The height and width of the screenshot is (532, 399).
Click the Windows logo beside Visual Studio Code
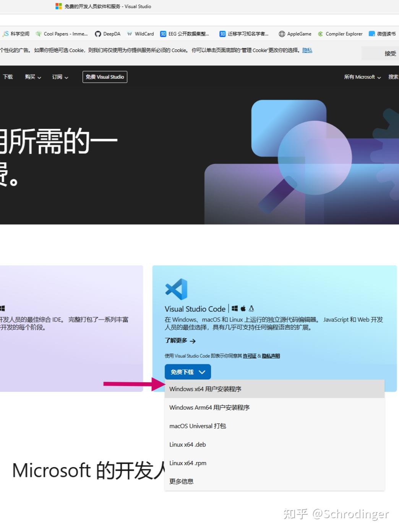[x=235, y=308]
